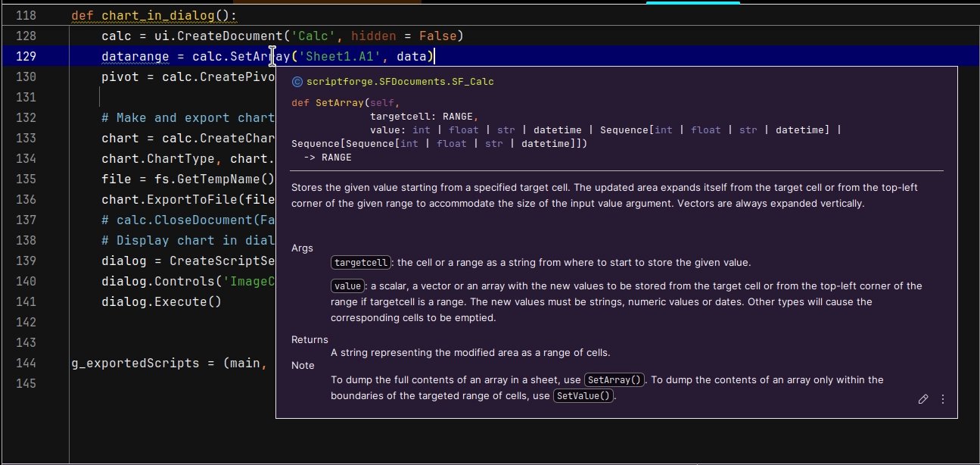The image size is (980, 465).
Task: Click the SetValue() code reference in Note
Action: tap(583, 396)
